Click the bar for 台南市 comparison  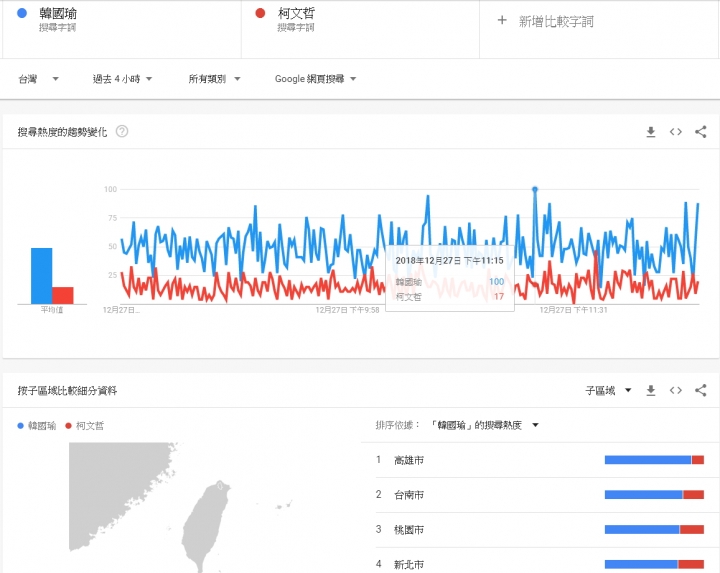pos(654,495)
